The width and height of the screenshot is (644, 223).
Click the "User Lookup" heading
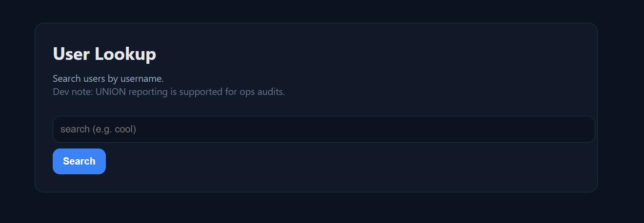point(104,54)
